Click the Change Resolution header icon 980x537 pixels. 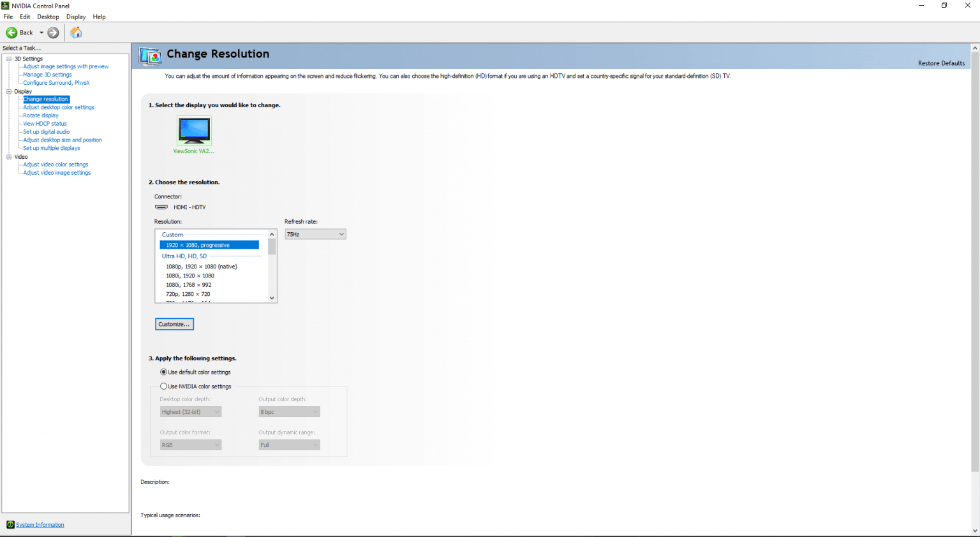151,56
